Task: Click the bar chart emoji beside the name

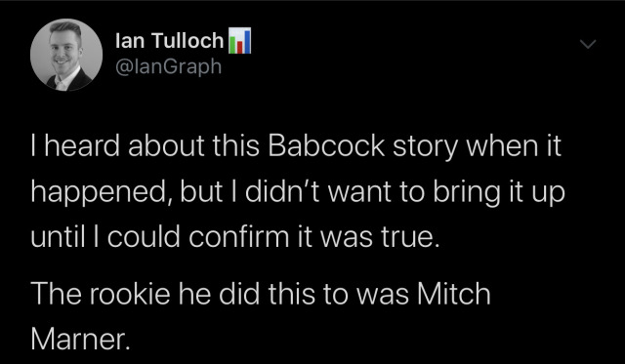Action: [x=239, y=41]
